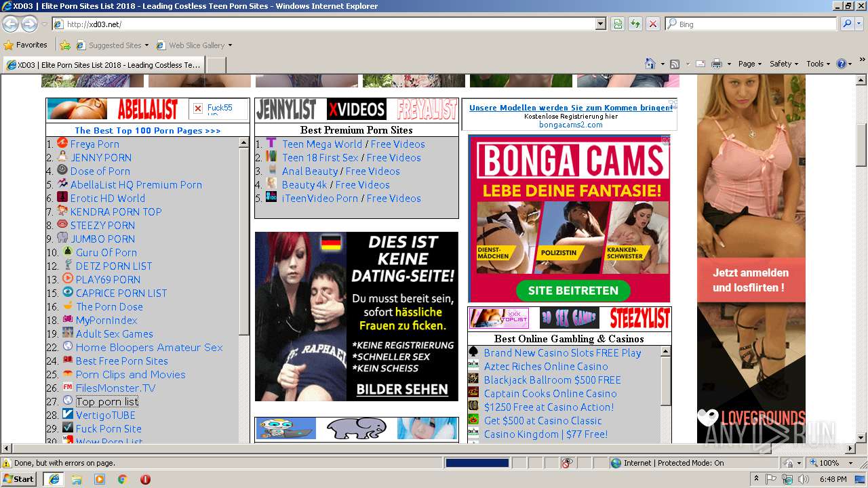Click the network tray icon
The image size is (868, 488).
point(787,479)
